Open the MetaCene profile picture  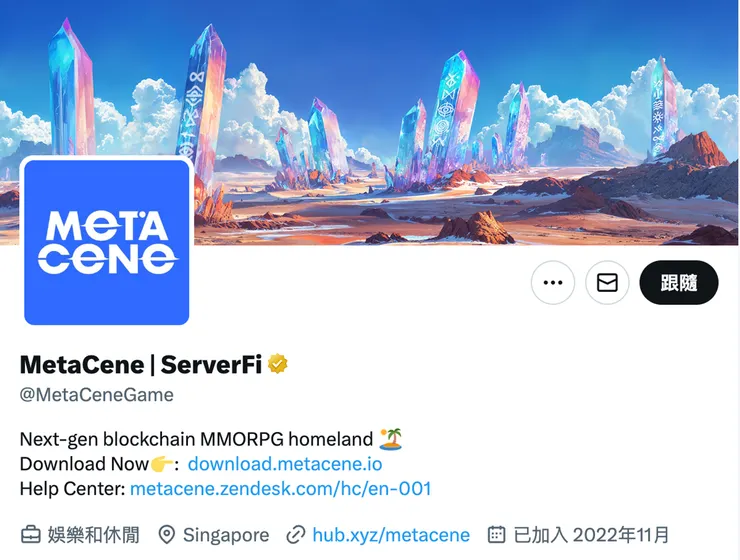tap(107, 242)
